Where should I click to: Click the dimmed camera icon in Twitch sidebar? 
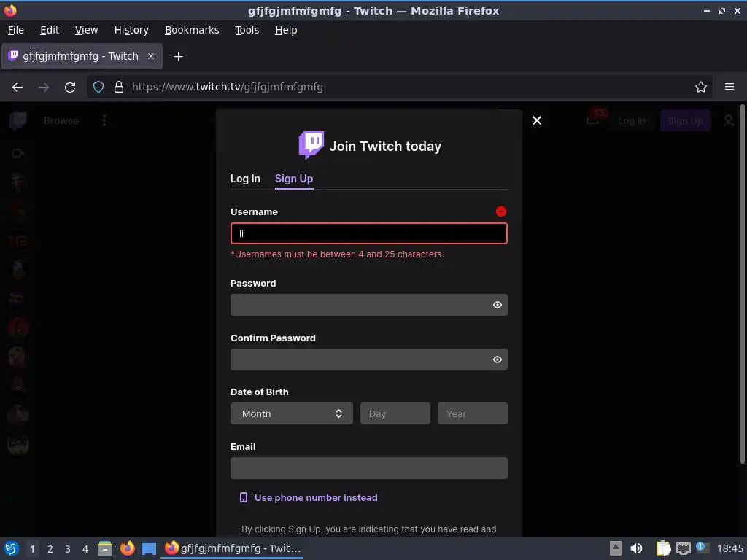click(x=18, y=153)
